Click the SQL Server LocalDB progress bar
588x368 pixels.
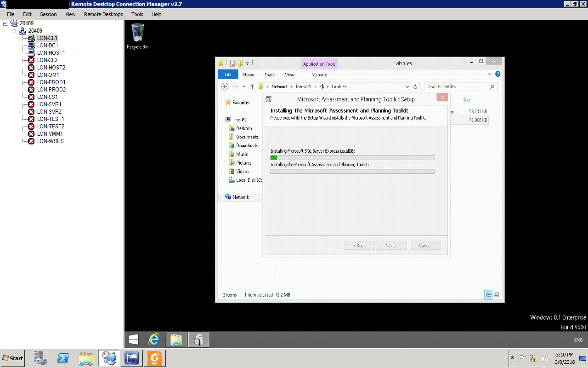pyautogui.click(x=353, y=158)
